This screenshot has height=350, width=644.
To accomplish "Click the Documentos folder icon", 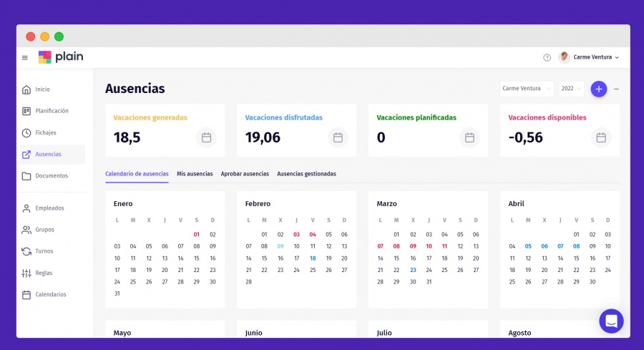I will pos(26,176).
